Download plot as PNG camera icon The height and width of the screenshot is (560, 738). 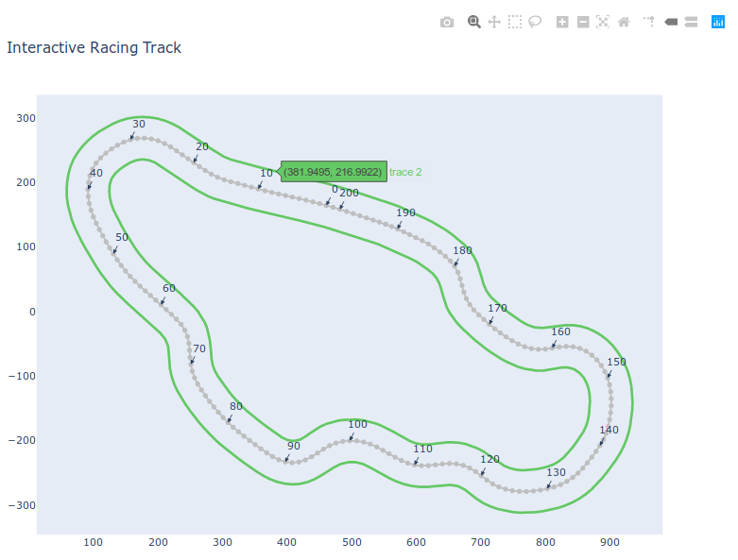point(447,22)
